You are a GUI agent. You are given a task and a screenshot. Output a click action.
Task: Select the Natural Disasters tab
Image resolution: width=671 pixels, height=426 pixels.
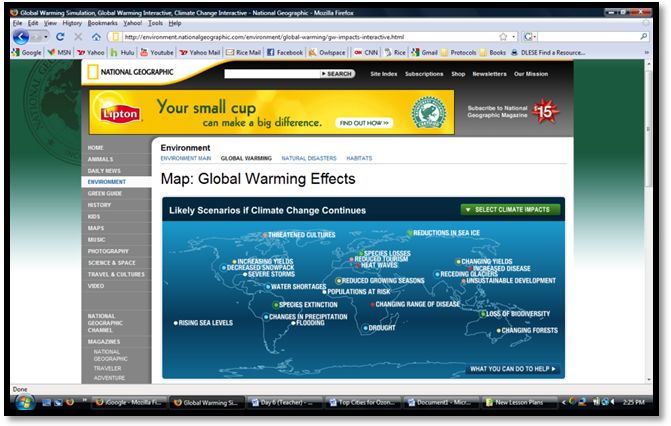[x=309, y=158]
